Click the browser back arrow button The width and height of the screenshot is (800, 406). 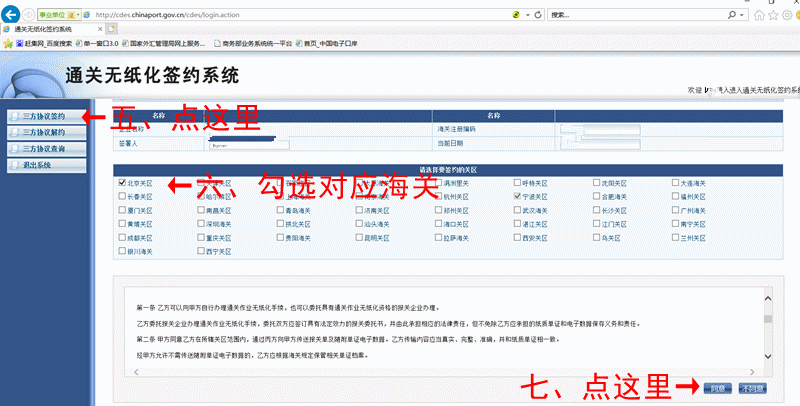click(x=13, y=15)
